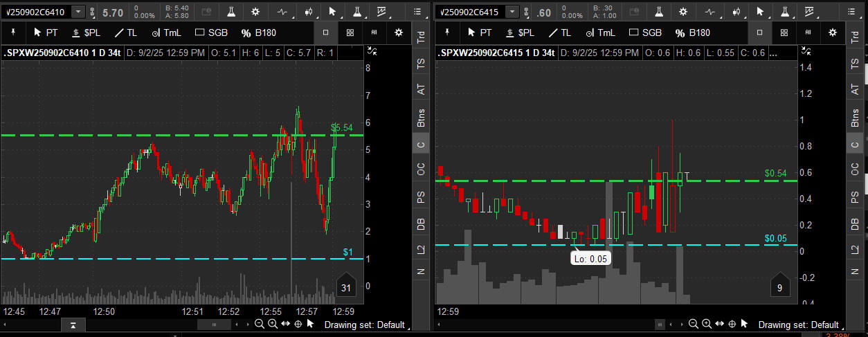Click left chart horizontal scrollbar thumb
The image size is (868, 337).
point(214,324)
